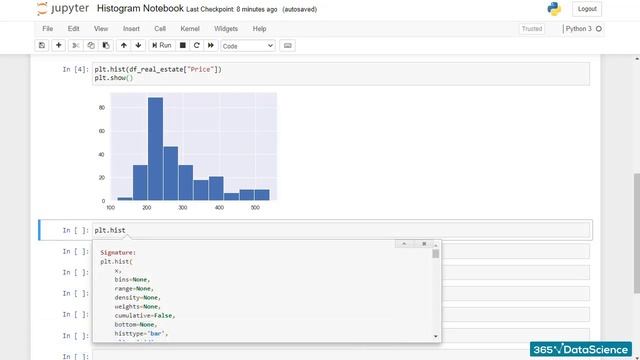Click the Last Checkpoint text

click(231, 9)
